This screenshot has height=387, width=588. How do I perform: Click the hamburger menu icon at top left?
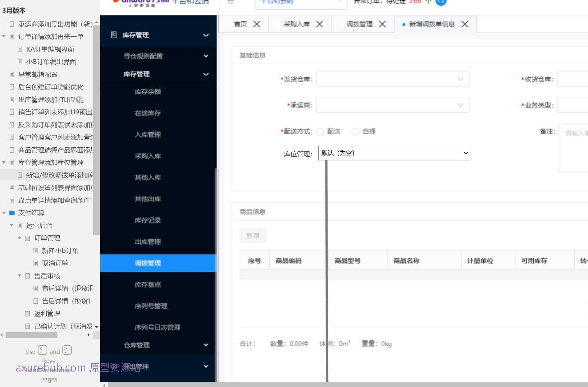click(230, 2)
